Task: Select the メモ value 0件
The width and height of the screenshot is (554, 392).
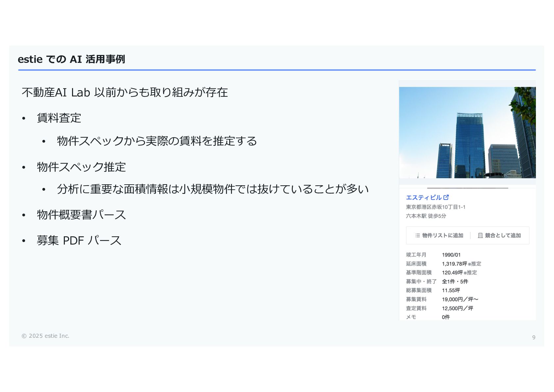Action: coord(446,317)
